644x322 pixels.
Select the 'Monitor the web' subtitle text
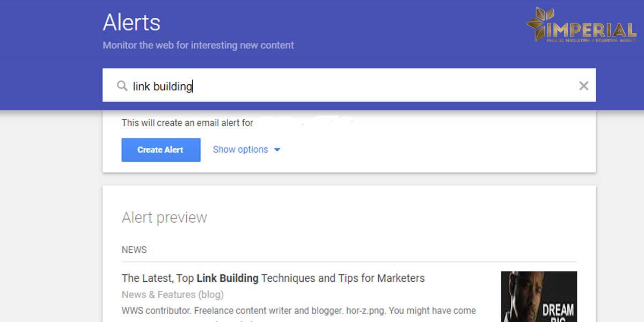(x=198, y=46)
